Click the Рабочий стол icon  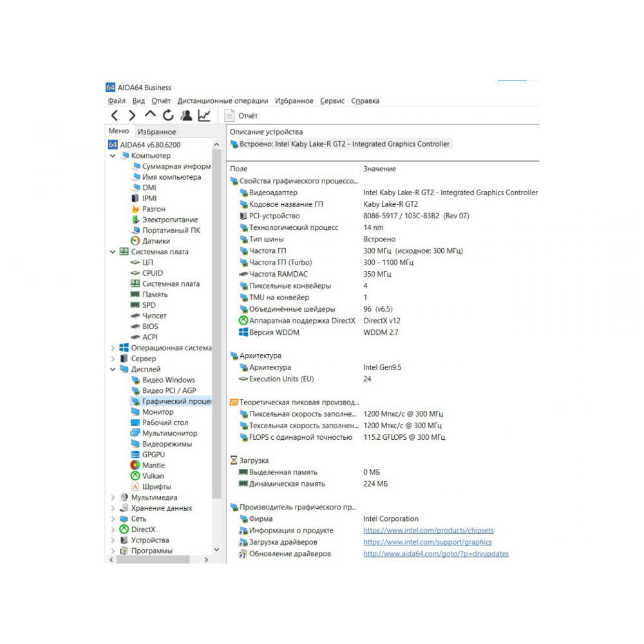pyautogui.click(x=135, y=422)
